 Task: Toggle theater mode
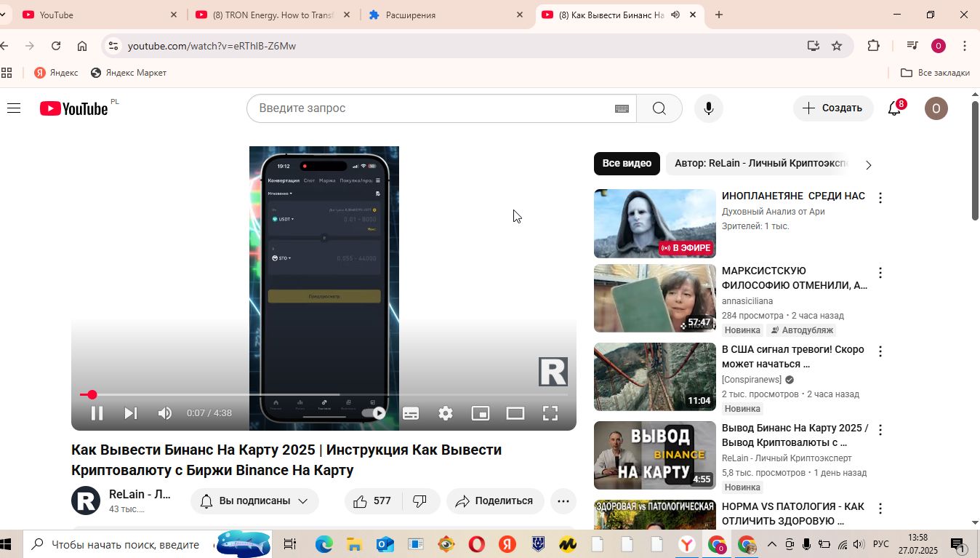pyautogui.click(x=515, y=413)
